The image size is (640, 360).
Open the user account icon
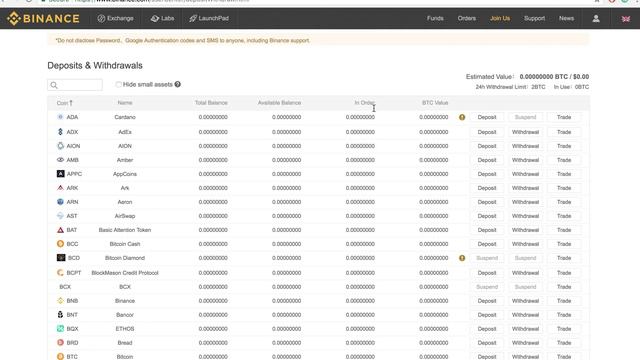coord(596,18)
